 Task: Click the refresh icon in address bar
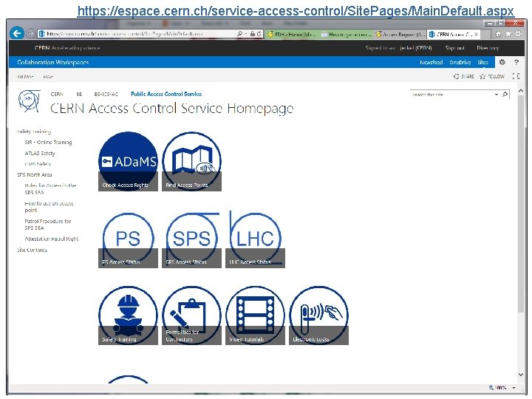(259, 34)
